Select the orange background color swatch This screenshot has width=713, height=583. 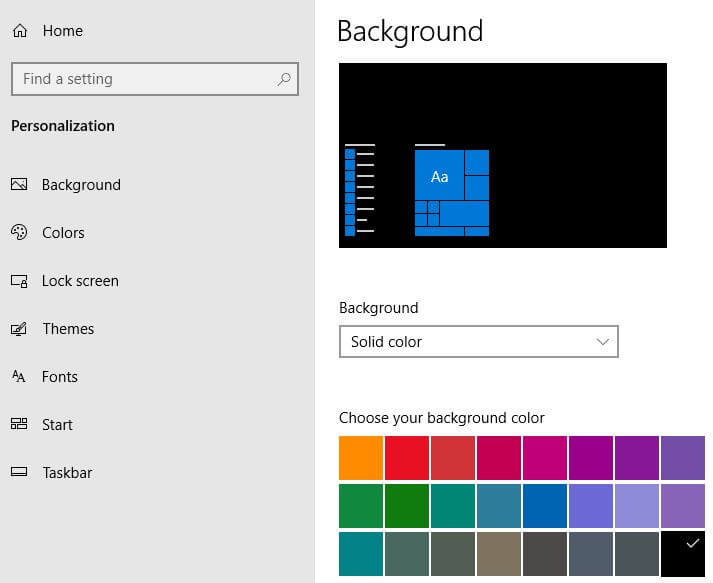(360, 458)
